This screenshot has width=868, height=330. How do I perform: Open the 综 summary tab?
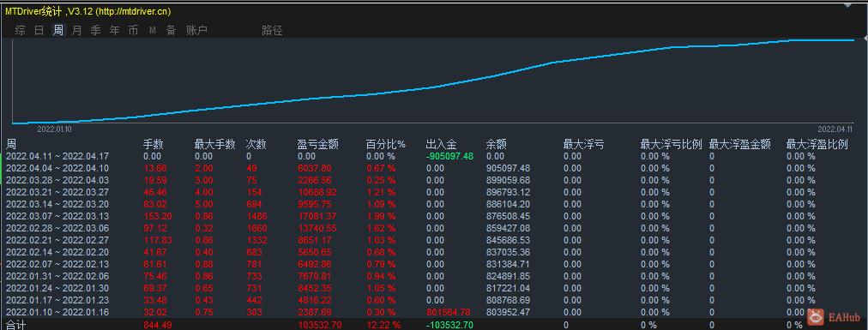tap(21, 30)
